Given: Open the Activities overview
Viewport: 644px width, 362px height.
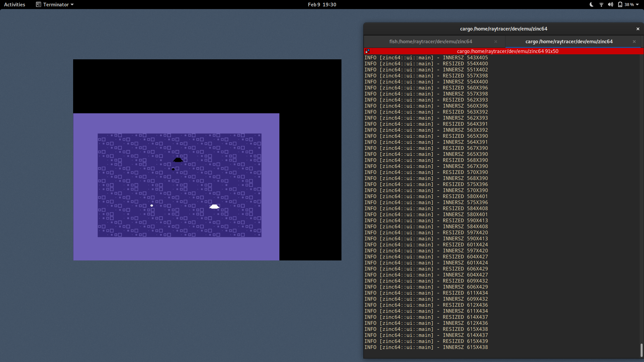Looking at the screenshot, I should point(14,4).
